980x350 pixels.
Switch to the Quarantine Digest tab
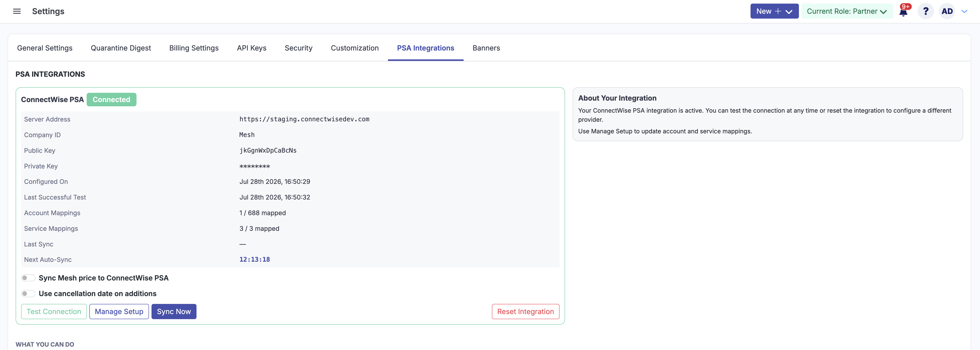coord(121,48)
